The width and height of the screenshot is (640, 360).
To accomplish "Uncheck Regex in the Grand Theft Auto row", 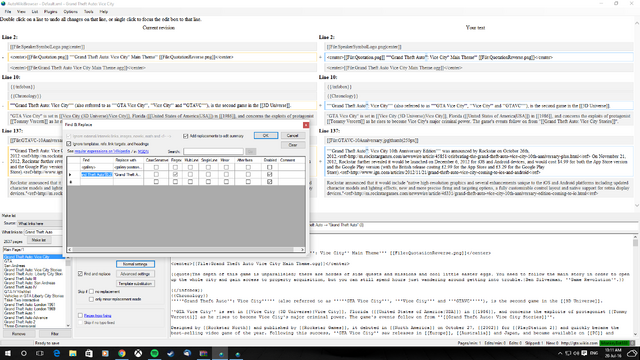I will point(176,175).
